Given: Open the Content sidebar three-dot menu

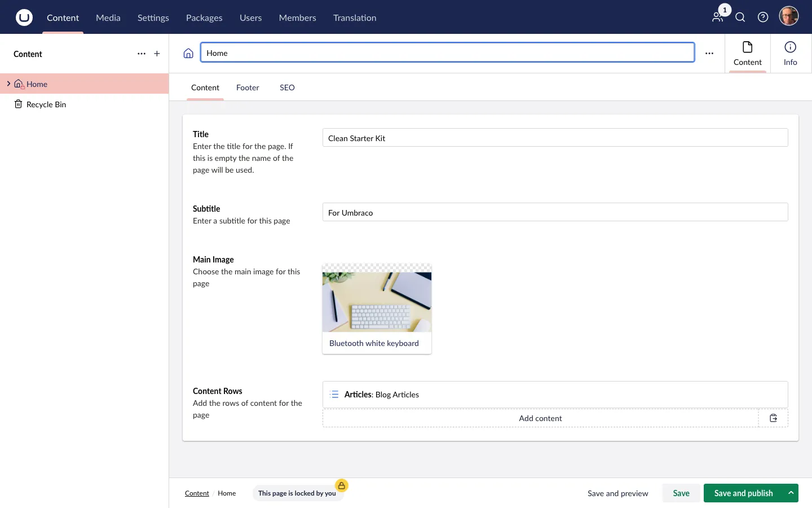Looking at the screenshot, I should pyautogui.click(x=142, y=54).
